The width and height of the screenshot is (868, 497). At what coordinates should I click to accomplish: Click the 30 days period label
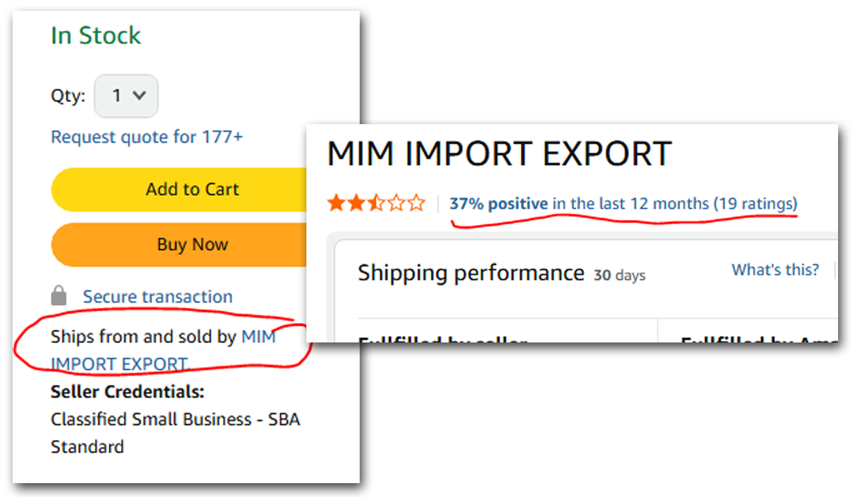click(x=619, y=275)
